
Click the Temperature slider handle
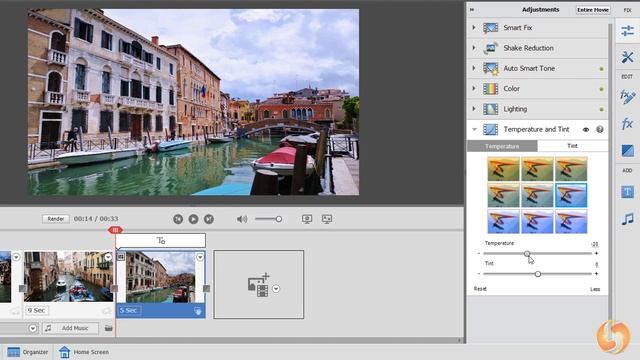pyautogui.click(x=527, y=253)
